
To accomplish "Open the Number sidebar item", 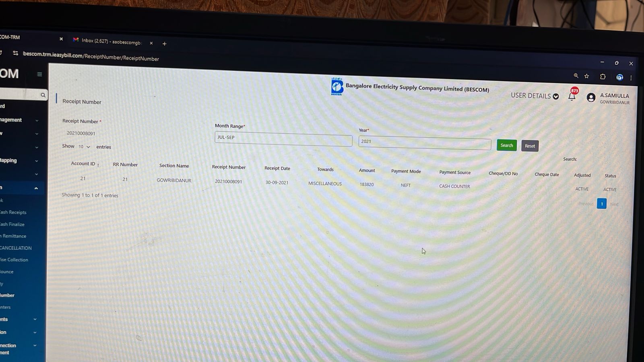I will (7, 295).
